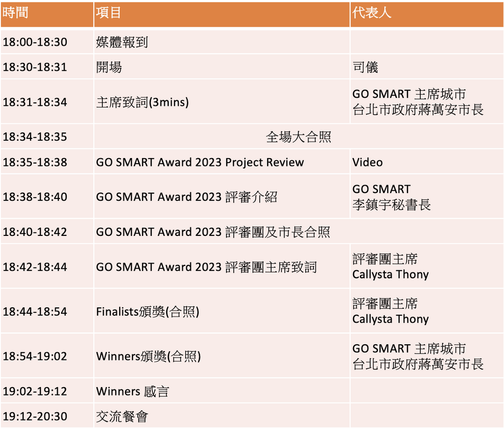Select the Video representative cell
The height and width of the screenshot is (429, 504).
[x=367, y=163]
